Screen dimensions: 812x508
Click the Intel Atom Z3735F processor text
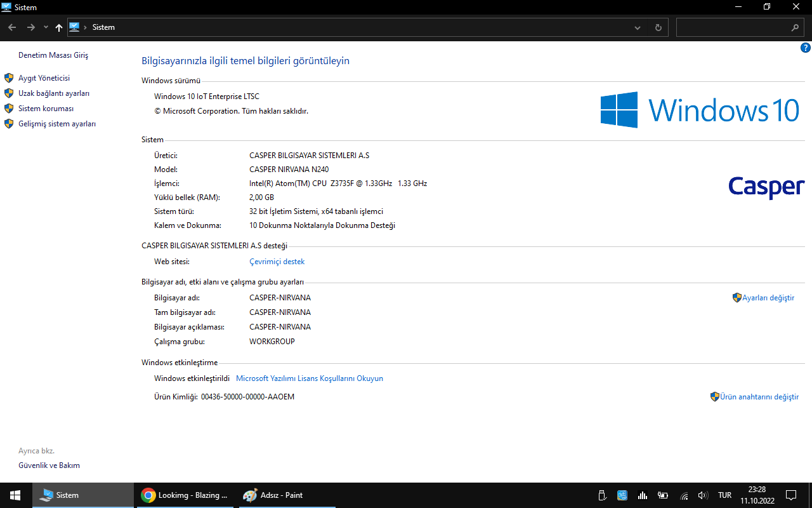pyautogui.click(x=338, y=184)
